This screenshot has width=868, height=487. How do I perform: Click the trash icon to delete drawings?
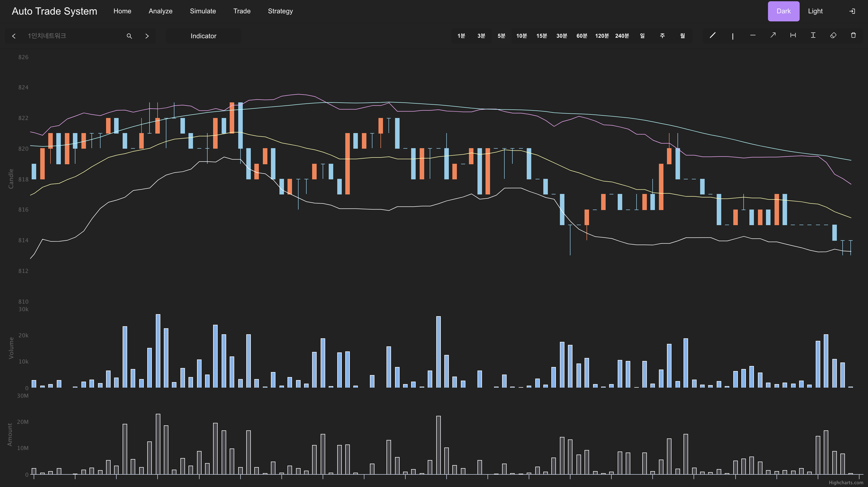[x=853, y=35]
